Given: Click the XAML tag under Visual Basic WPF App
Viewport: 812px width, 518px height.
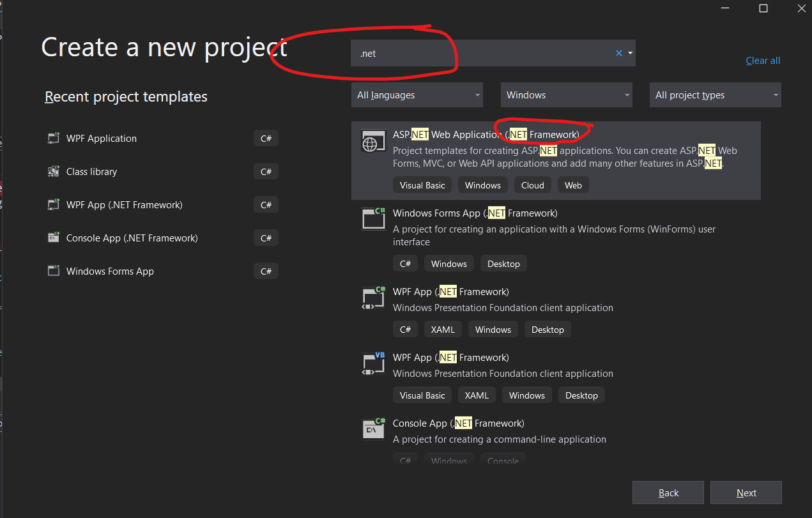Looking at the screenshot, I should (x=477, y=395).
